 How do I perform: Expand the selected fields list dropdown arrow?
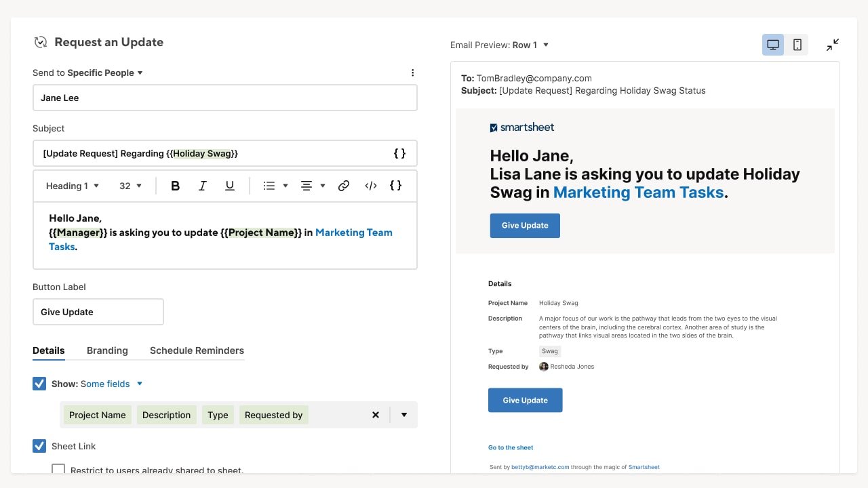404,415
